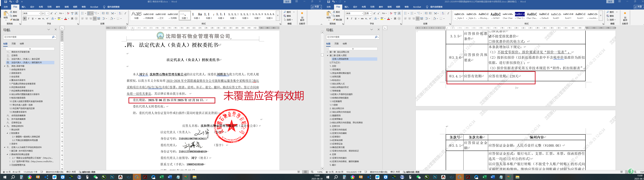Show paragraph marks in the right Word window
The width and height of the screenshot is (644, 180).
pos(448,13)
